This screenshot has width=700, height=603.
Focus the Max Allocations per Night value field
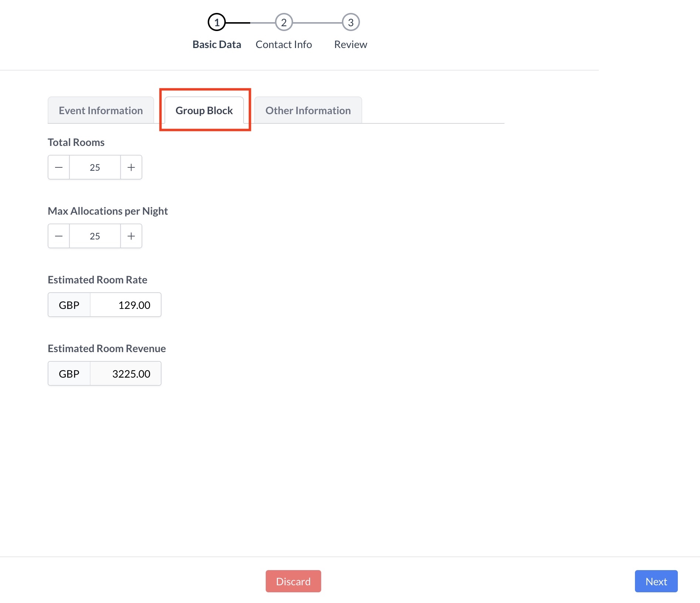95,236
